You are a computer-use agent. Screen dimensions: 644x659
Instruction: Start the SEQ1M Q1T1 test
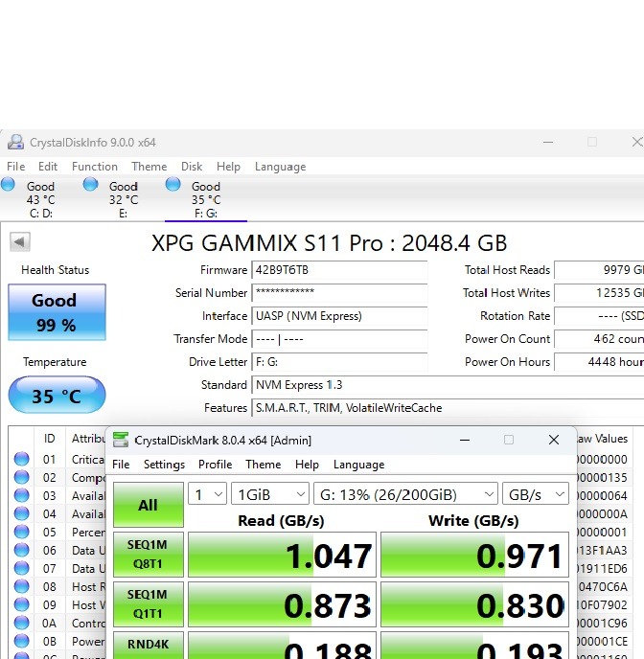(149, 604)
